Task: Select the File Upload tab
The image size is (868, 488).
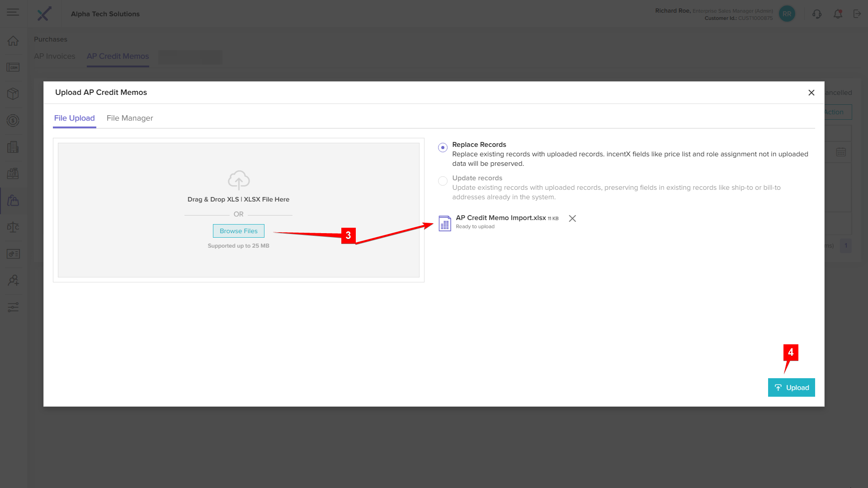Action: 75,118
